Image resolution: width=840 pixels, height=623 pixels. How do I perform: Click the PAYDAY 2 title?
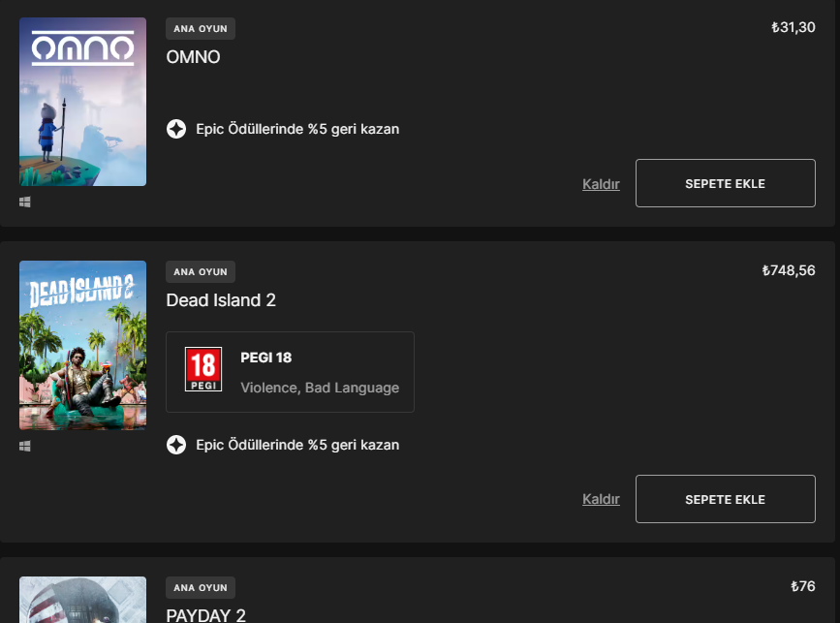205,615
